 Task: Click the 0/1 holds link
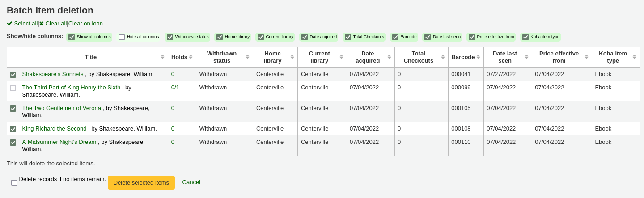tap(175, 88)
